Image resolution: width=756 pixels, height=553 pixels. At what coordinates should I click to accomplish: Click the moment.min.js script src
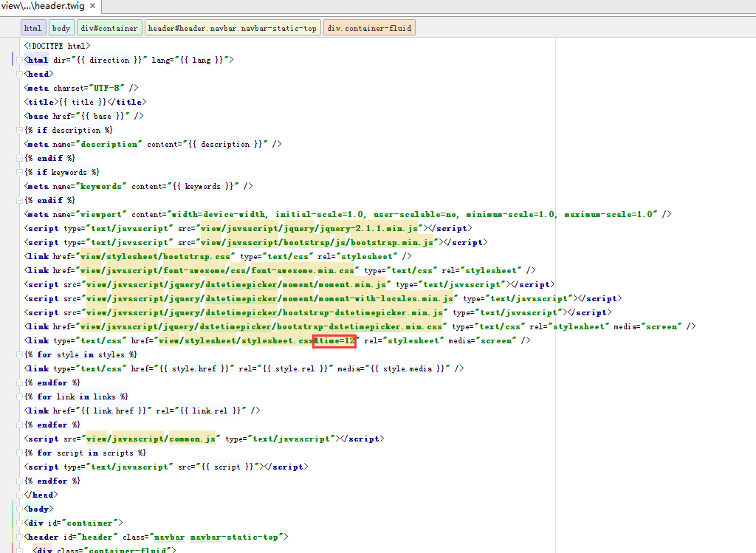[x=236, y=284]
